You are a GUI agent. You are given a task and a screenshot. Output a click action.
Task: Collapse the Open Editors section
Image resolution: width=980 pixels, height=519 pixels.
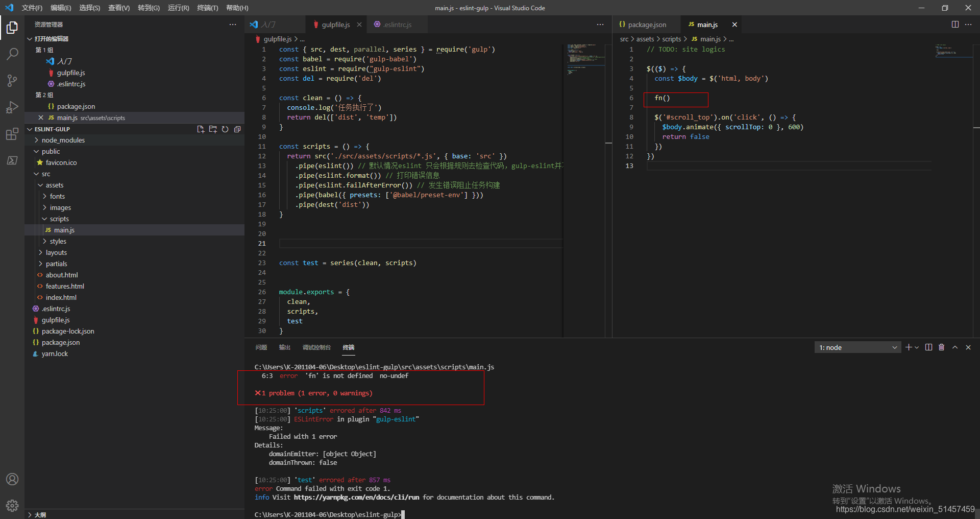point(134,39)
